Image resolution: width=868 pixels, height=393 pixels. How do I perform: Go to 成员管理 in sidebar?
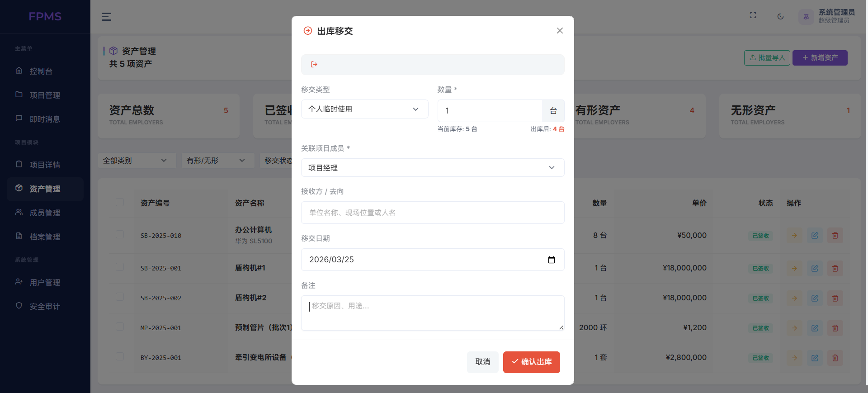45,213
